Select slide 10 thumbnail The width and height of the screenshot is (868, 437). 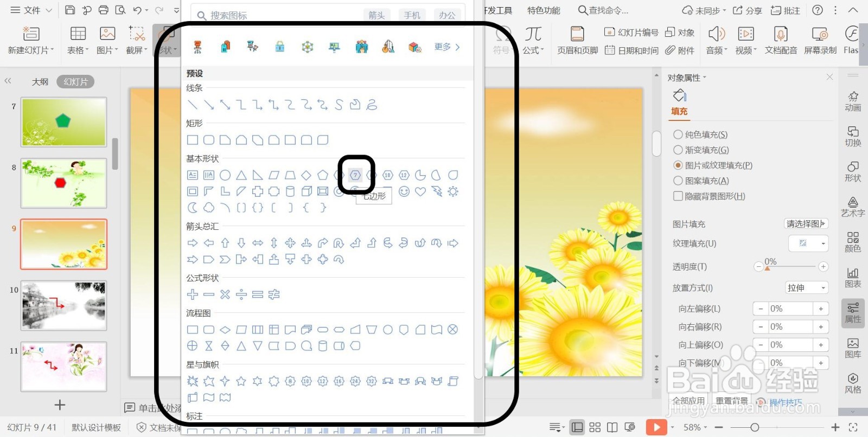click(x=64, y=305)
